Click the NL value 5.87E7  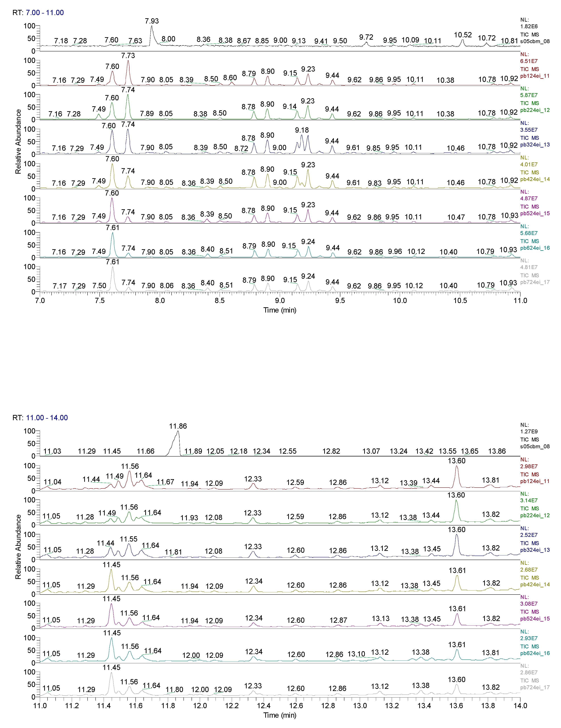pos(529,95)
